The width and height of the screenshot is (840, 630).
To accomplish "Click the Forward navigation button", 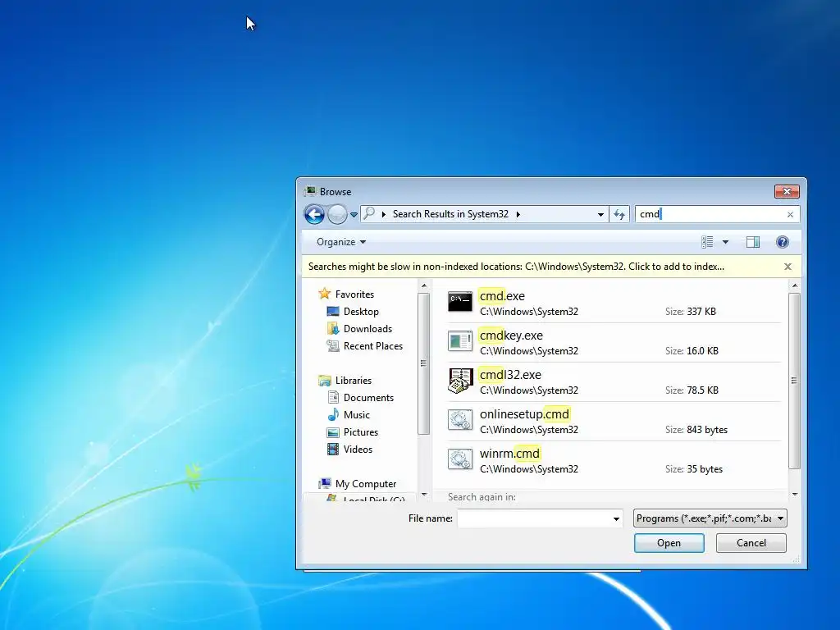I will [x=337, y=215].
